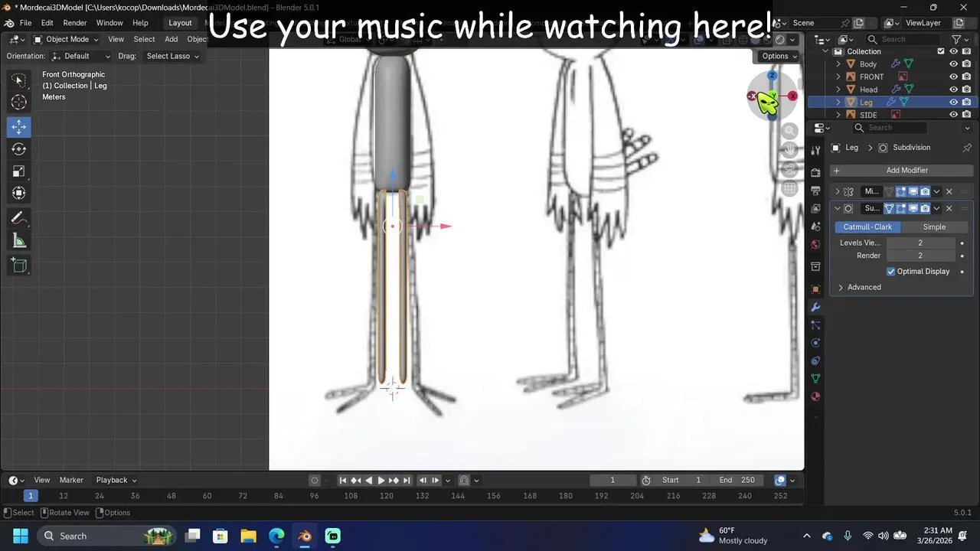The width and height of the screenshot is (980, 551).
Task: Open the Material properties tab
Action: (x=815, y=396)
